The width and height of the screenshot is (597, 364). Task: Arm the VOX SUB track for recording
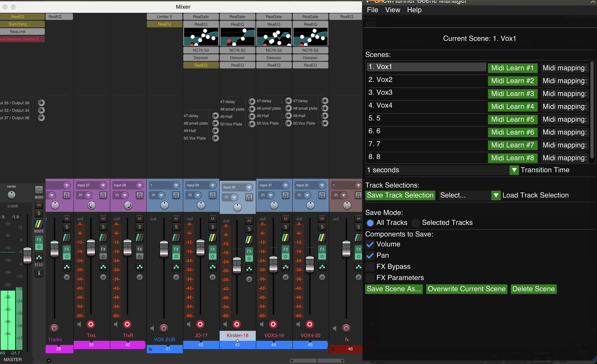(x=164, y=328)
